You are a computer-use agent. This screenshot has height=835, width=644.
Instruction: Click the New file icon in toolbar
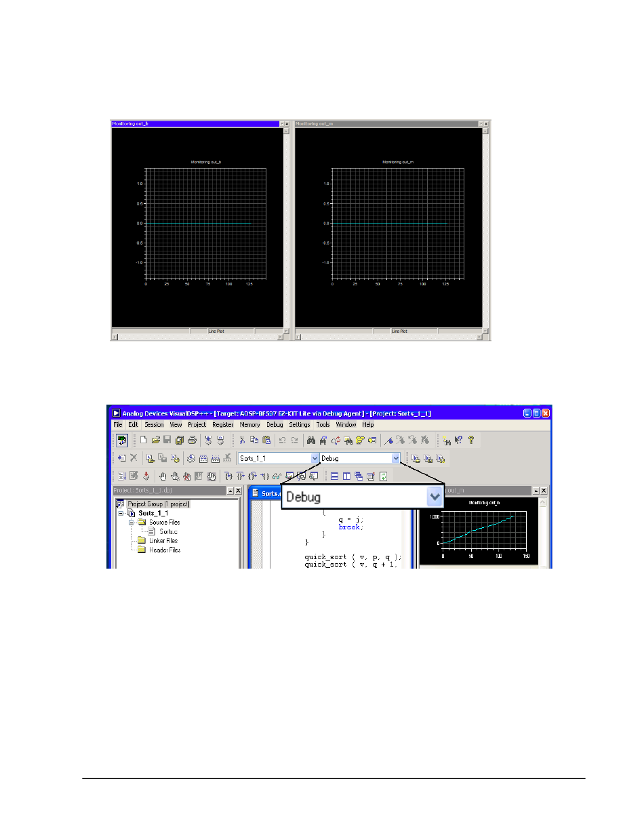pyautogui.click(x=144, y=440)
